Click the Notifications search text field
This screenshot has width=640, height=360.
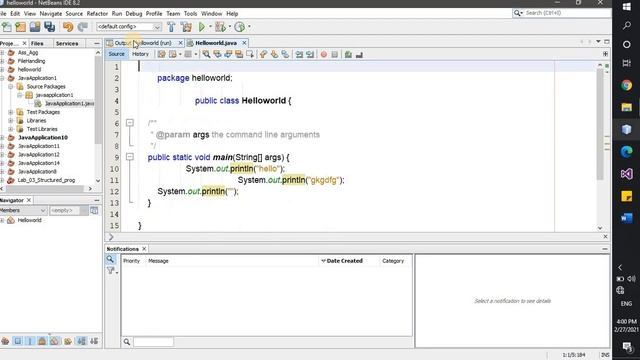point(153,342)
